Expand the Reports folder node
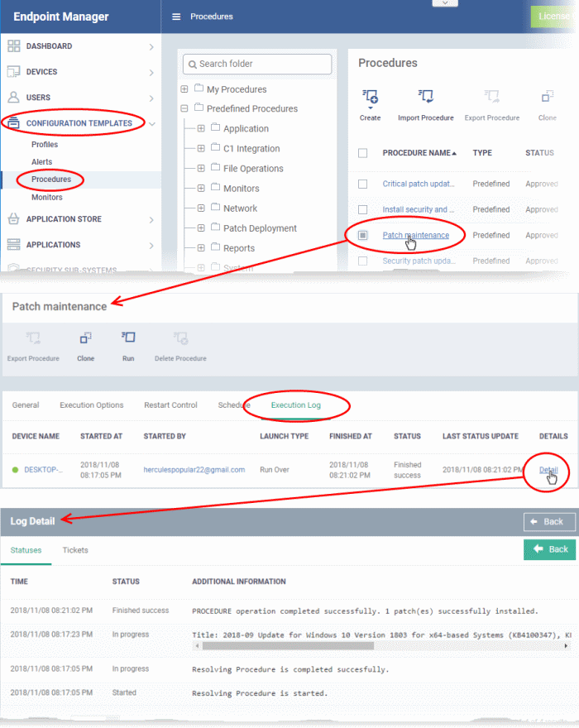Viewport: 579px width, 728px height. (x=201, y=248)
